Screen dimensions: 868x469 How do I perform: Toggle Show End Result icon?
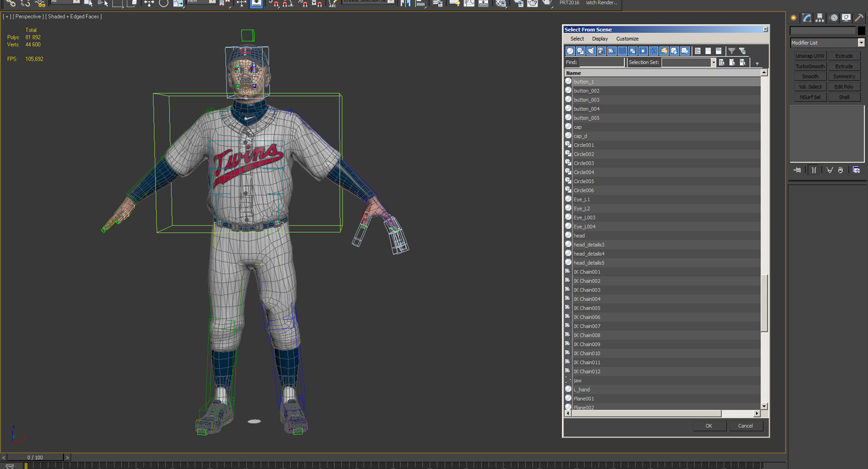pyautogui.click(x=813, y=170)
